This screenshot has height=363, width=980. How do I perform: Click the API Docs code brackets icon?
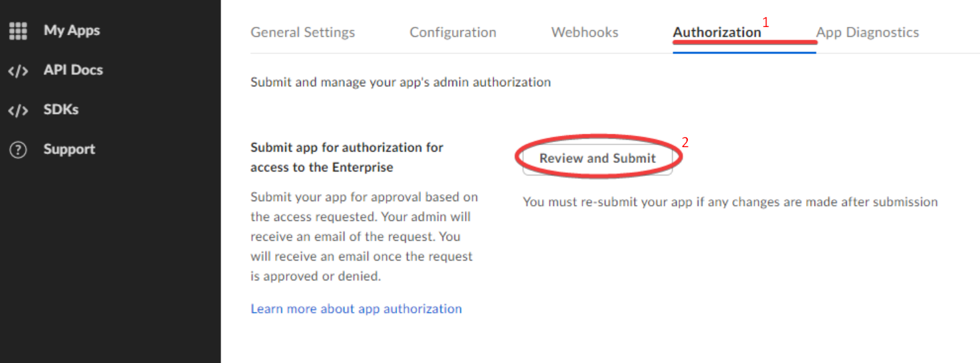pyautogui.click(x=18, y=71)
